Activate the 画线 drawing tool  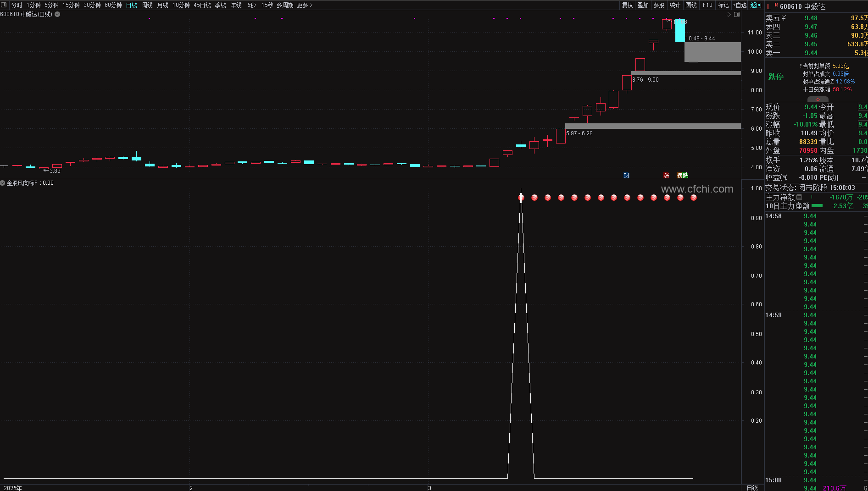(x=691, y=5)
